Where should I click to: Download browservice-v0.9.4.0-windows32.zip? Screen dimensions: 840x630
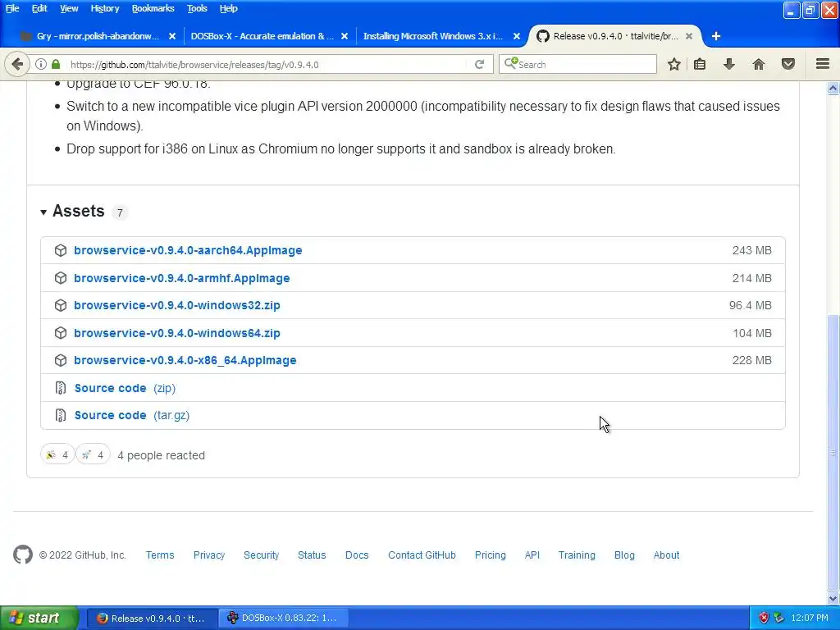(x=177, y=305)
